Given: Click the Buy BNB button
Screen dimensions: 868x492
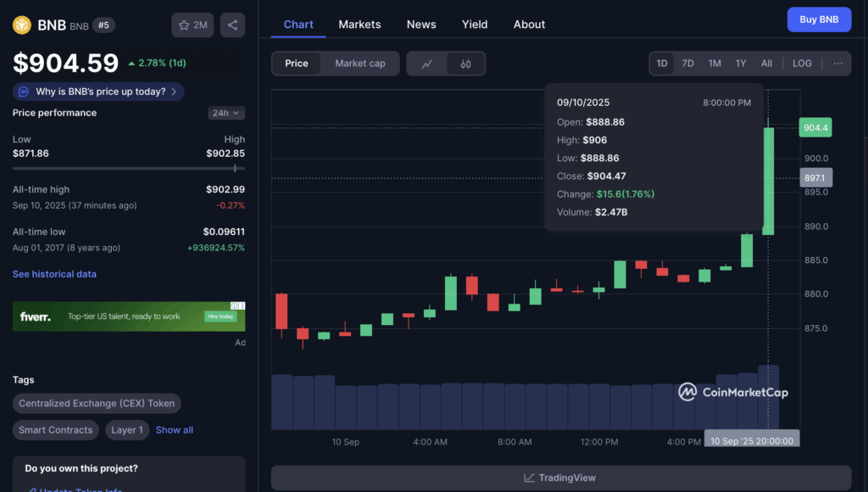Looking at the screenshot, I should click(x=818, y=20).
